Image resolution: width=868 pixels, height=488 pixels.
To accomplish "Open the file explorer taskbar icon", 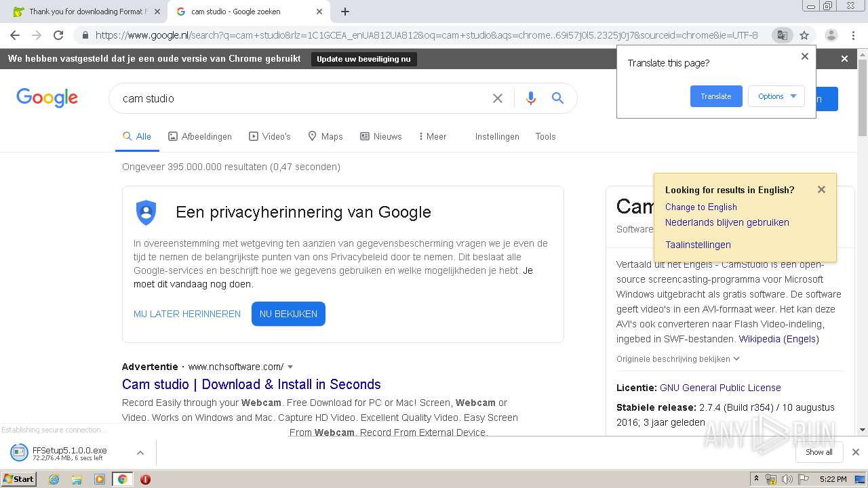I will [x=77, y=479].
